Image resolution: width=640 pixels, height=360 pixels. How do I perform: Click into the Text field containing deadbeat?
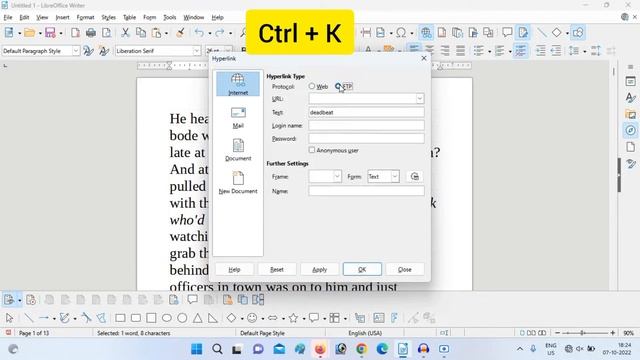pos(366,112)
